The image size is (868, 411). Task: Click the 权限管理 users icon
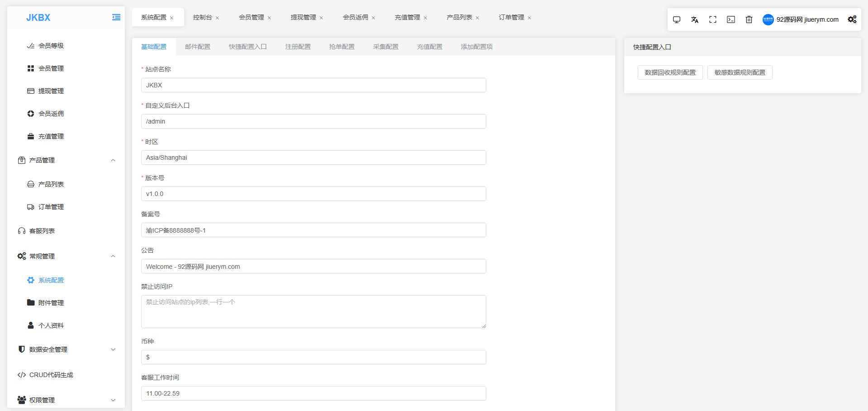(22, 400)
